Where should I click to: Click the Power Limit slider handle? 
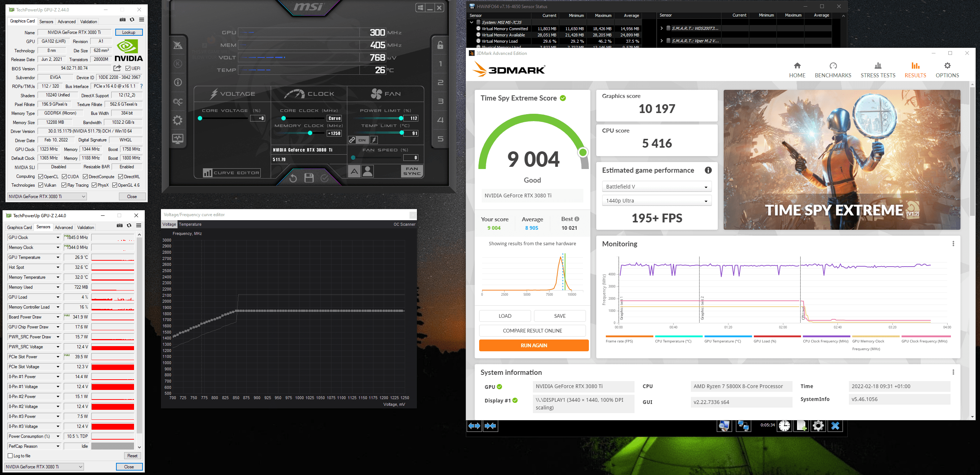click(x=401, y=118)
